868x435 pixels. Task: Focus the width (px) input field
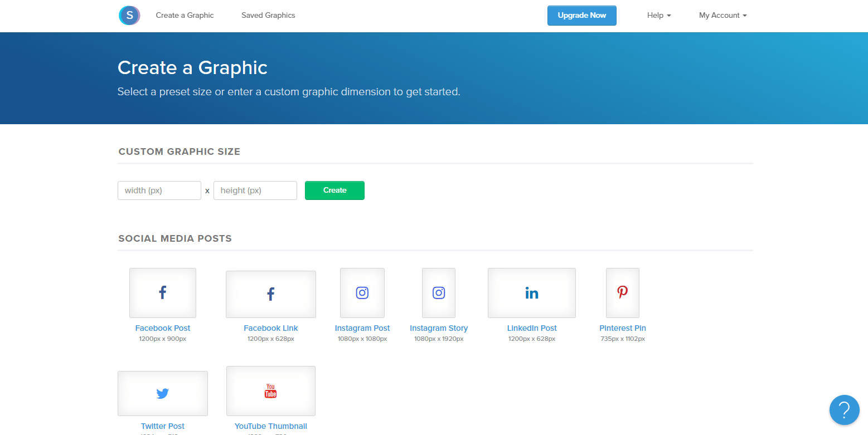point(159,190)
